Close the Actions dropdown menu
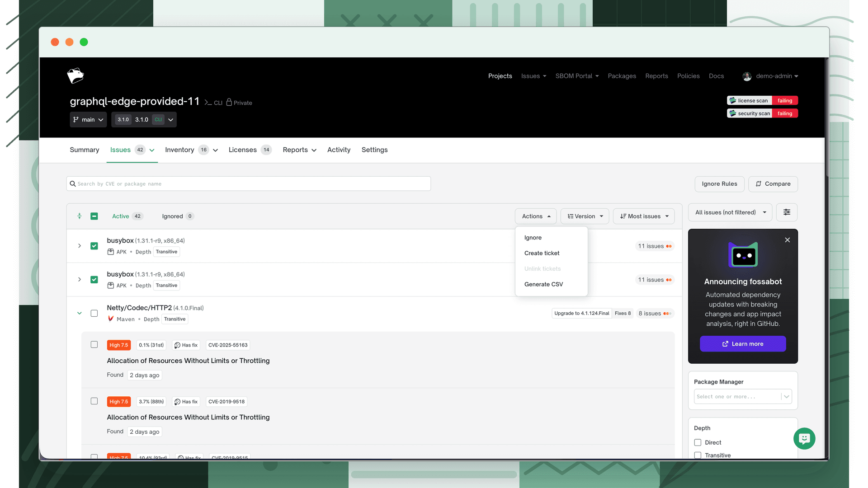Screen dimensions: 868x488 pos(536,216)
